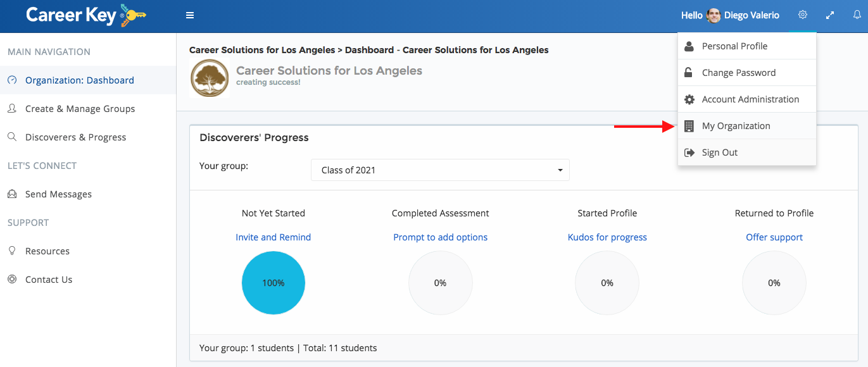This screenshot has width=868, height=367.
Task: Sign Out of the account
Action: coord(747,152)
